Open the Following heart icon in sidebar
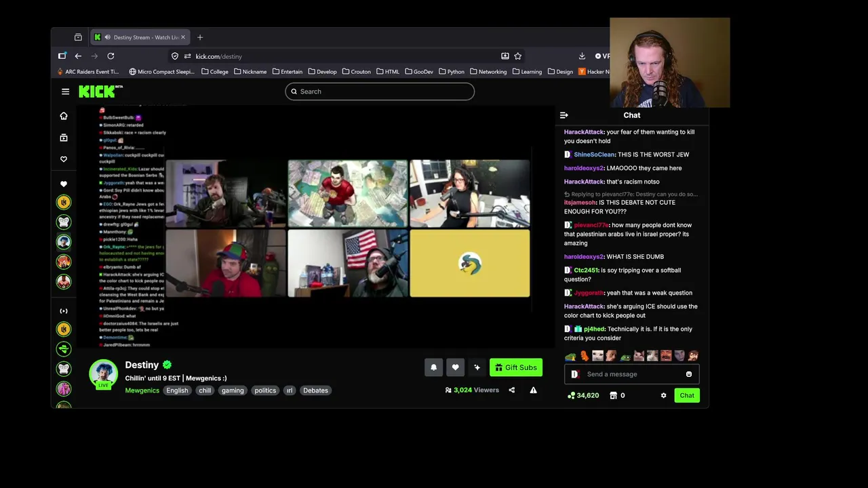The image size is (868, 488). (x=64, y=159)
